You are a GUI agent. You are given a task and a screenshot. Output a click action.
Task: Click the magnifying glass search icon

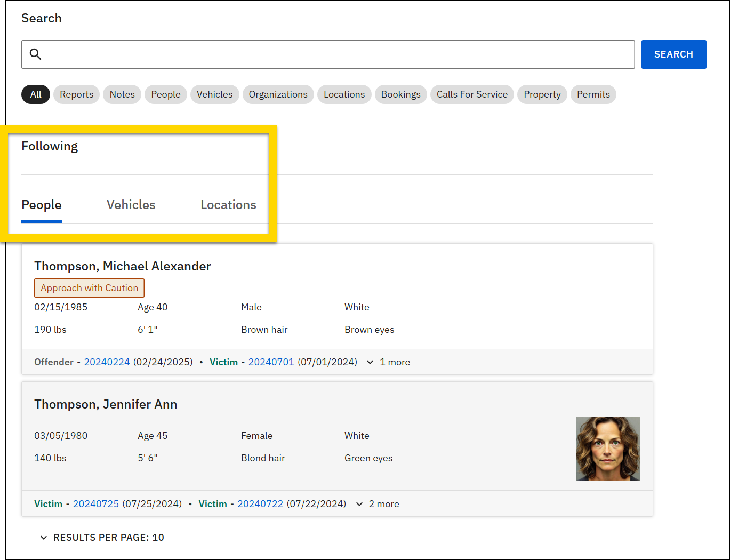[35, 54]
